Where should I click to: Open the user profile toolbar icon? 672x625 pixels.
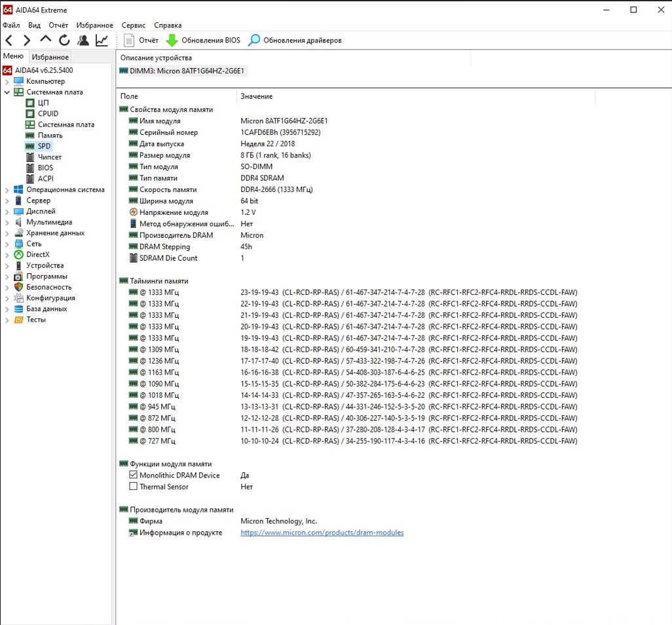click(x=83, y=41)
